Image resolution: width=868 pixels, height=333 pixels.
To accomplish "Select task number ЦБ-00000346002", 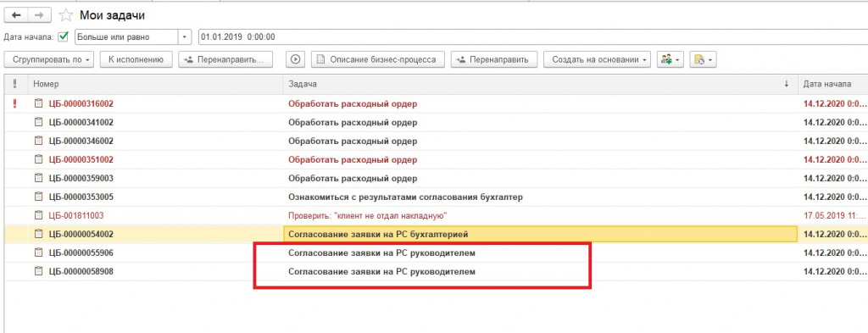I will coord(81,141).
